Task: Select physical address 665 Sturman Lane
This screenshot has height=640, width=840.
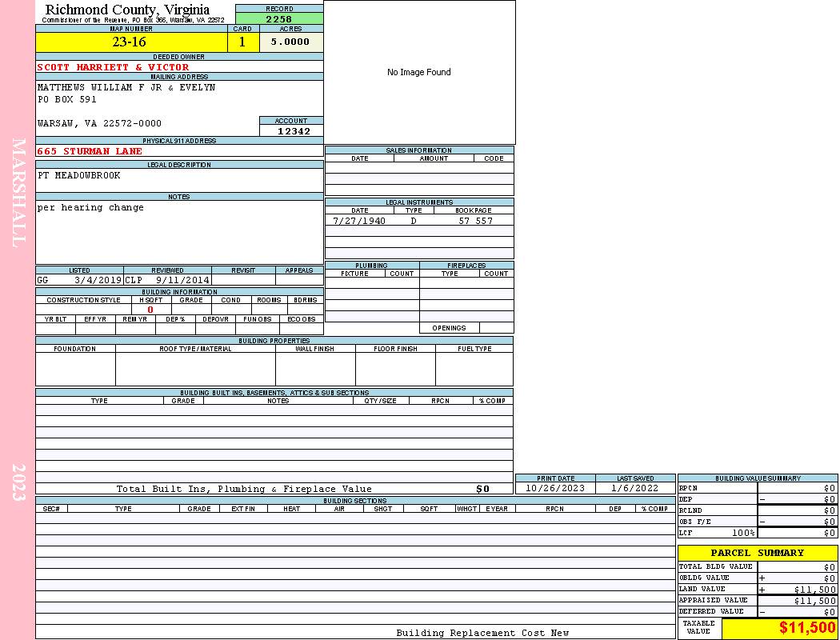Action: pos(90,151)
